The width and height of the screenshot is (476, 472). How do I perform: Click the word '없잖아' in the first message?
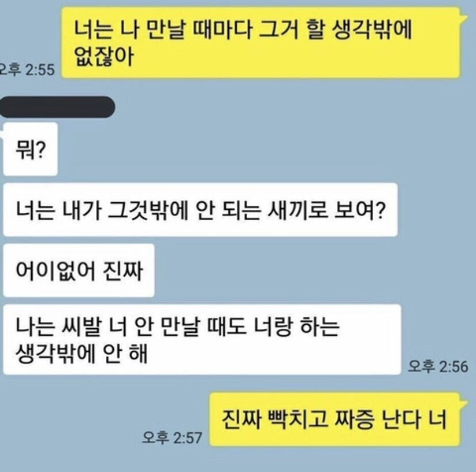[104, 57]
